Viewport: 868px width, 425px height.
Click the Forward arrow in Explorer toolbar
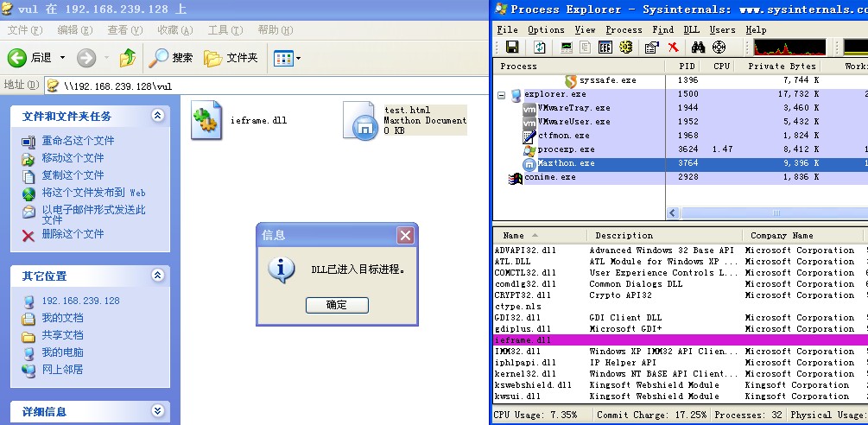coord(86,58)
